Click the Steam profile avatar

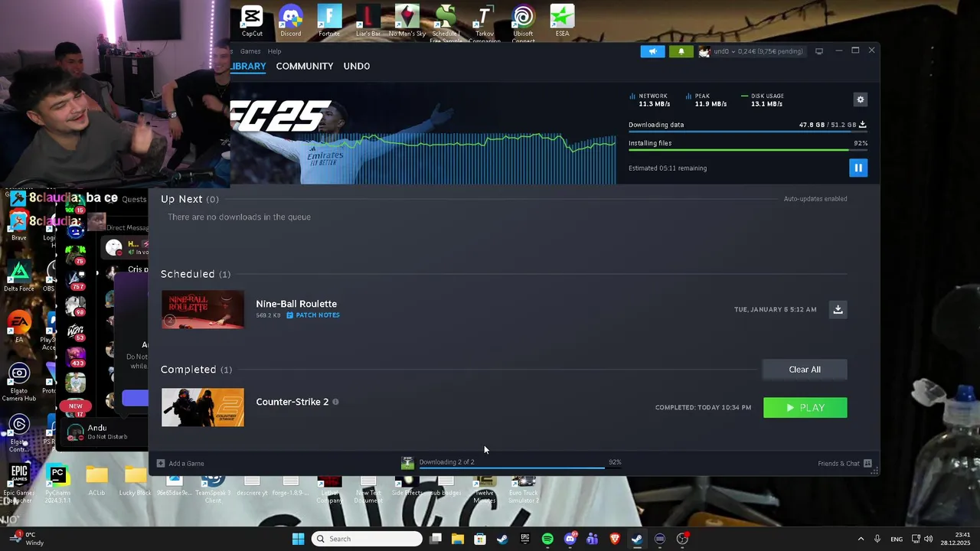pyautogui.click(x=704, y=51)
